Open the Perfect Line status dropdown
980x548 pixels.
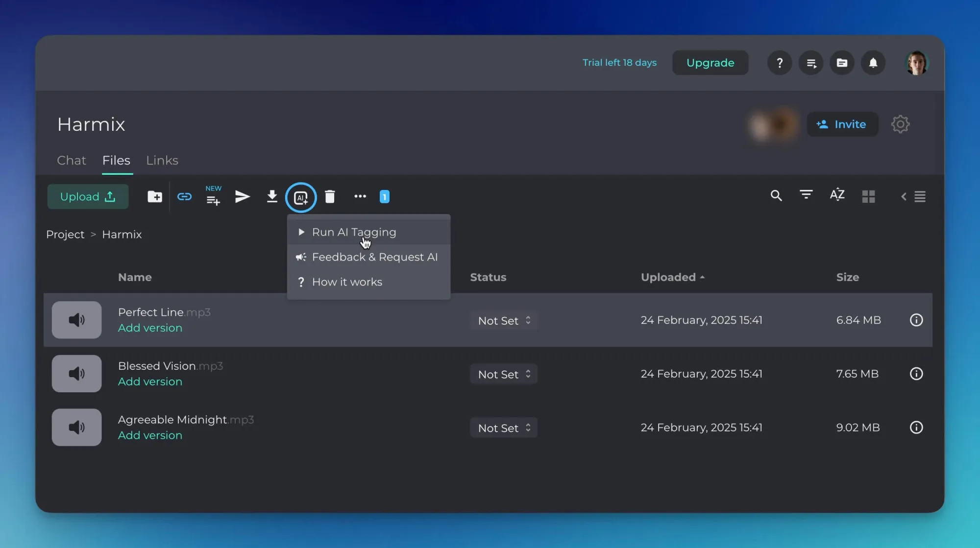pyautogui.click(x=504, y=320)
